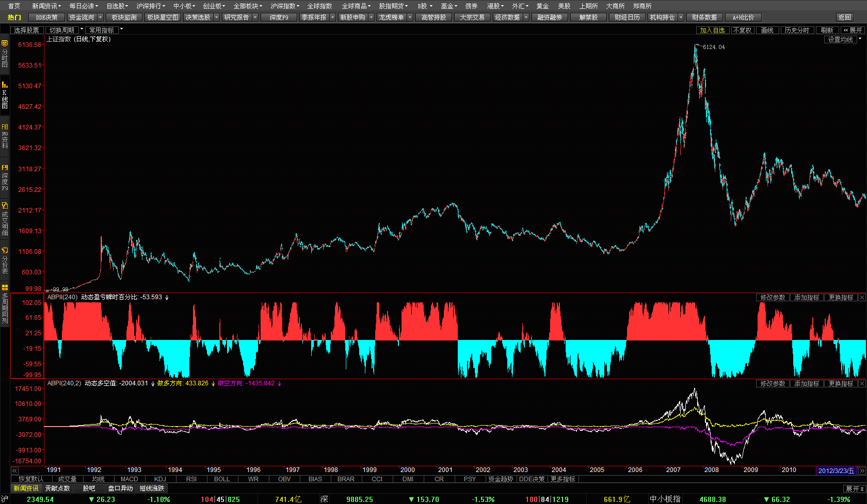Click the timeline scroll-right arrow icon
The image size is (867, 504).
(x=861, y=470)
